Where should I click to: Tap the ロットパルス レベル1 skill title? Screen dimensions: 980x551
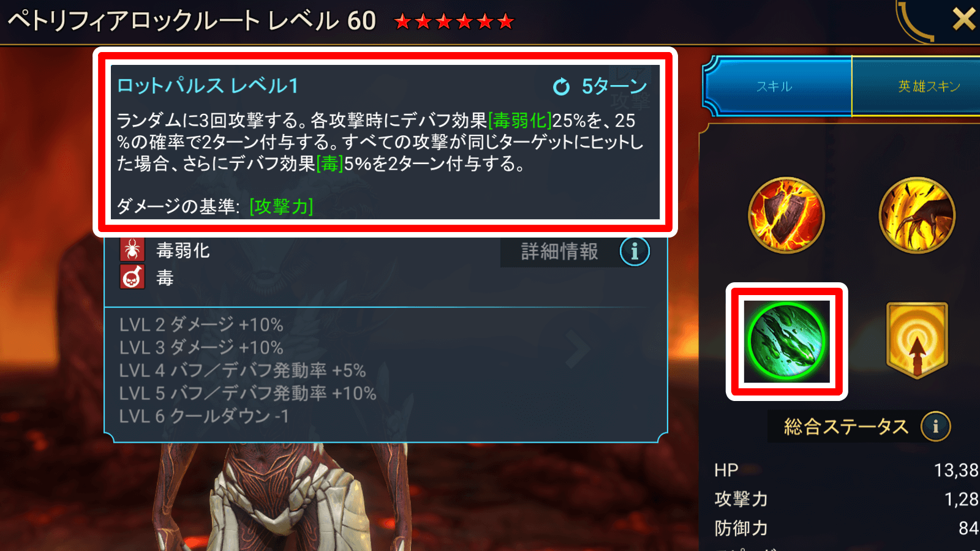pos(207,86)
